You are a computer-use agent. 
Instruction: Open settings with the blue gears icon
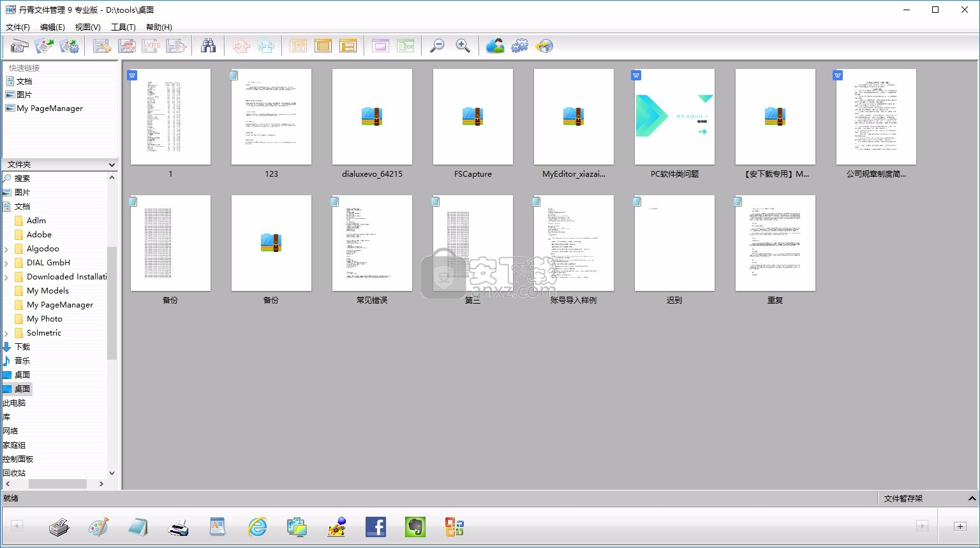click(519, 46)
